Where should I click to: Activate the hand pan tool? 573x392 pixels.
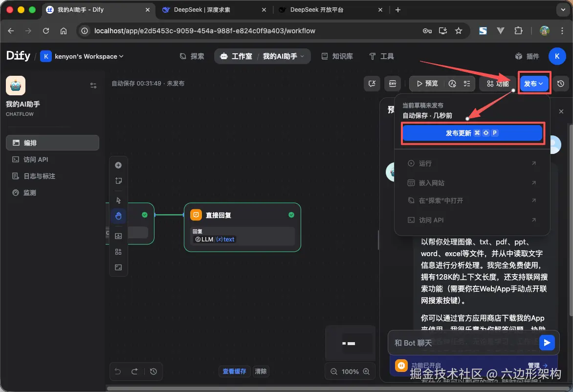pos(118,216)
